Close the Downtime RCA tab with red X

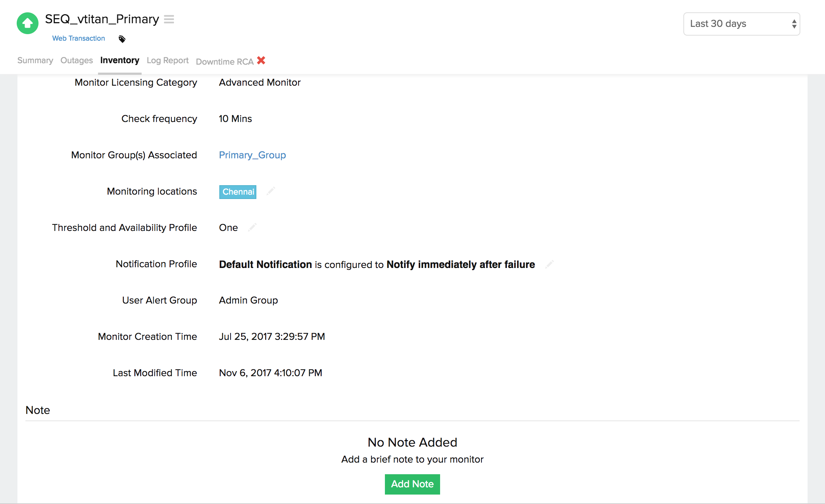pyautogui.click(x=261, y=60)
